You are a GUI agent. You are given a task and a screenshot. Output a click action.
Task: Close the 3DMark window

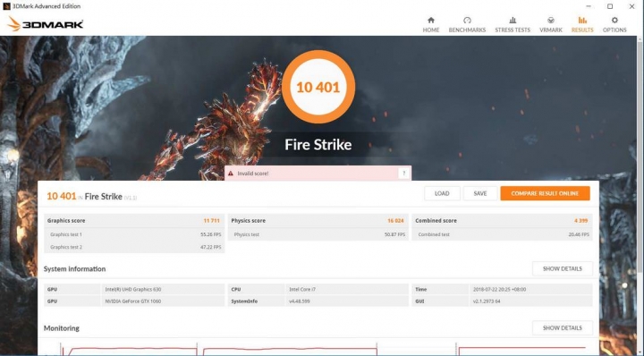click(x=631, y=6)
